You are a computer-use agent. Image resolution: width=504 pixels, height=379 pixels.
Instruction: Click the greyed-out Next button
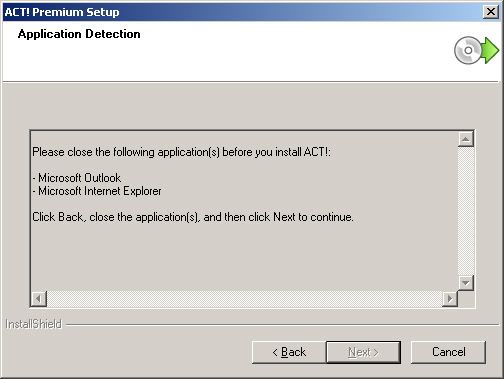point(363,352)
